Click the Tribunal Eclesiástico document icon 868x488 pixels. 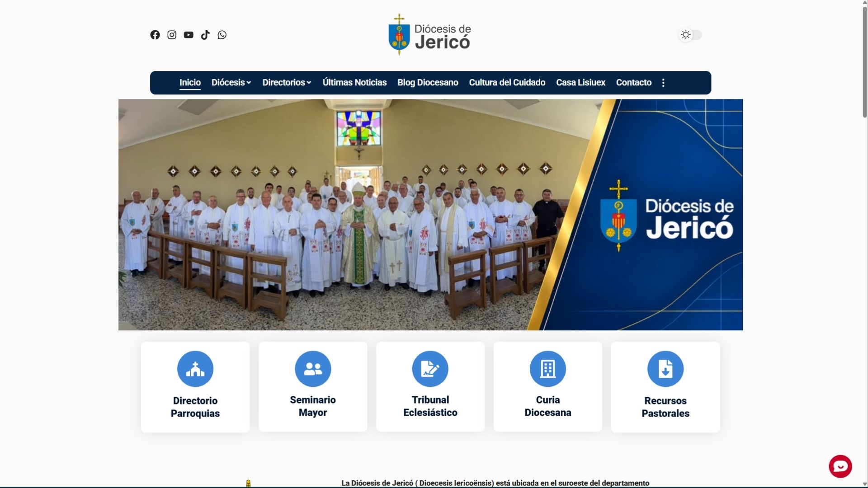click(x=430, y=369)
